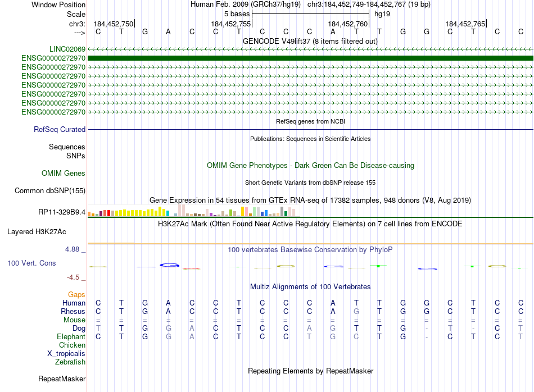This screenshot has width=534, height=392.
Task: Click the H3K27Ac signal line
Action: pyautogui.click(x=310, y=244)
